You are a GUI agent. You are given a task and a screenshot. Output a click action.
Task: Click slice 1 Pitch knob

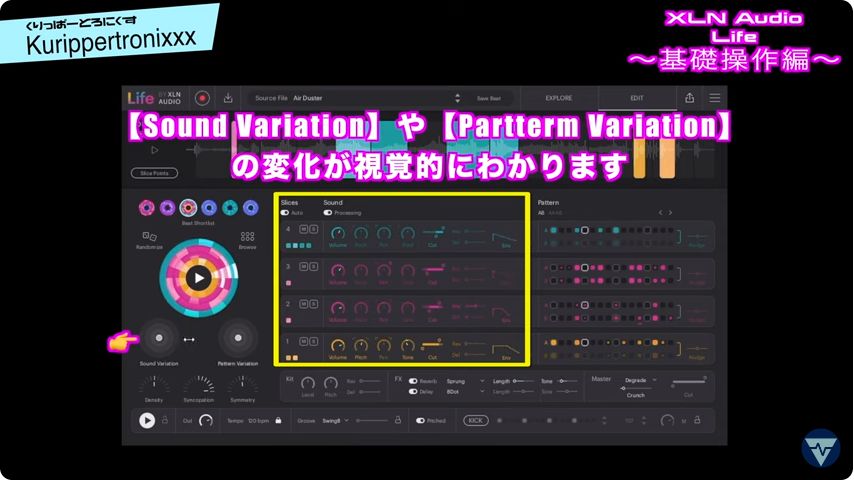click(361, 346)
